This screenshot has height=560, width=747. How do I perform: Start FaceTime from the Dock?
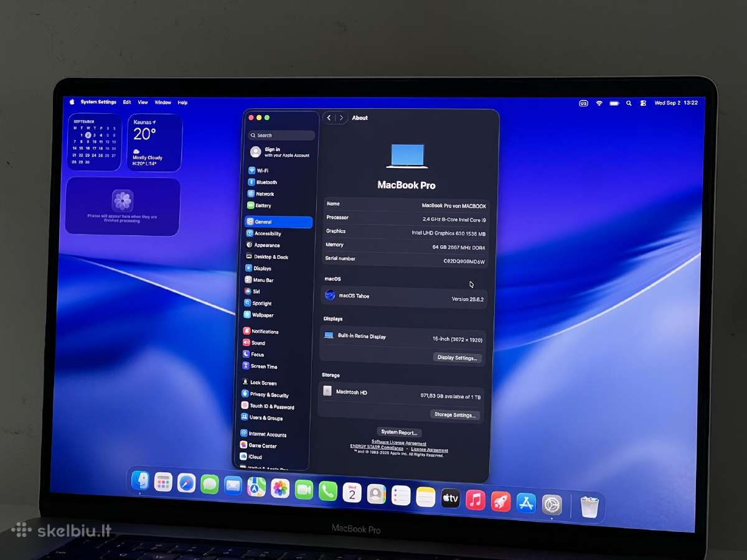[304, 490]
